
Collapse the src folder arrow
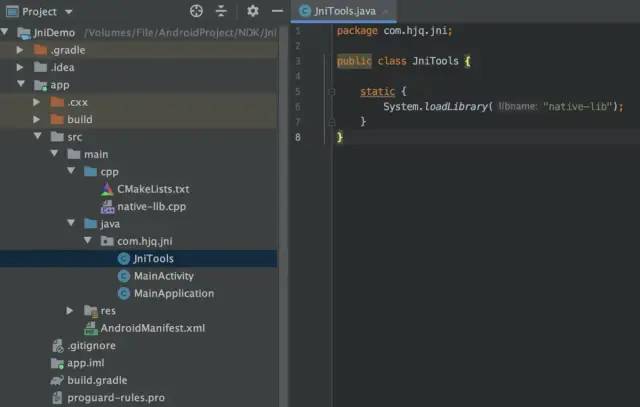38,136
